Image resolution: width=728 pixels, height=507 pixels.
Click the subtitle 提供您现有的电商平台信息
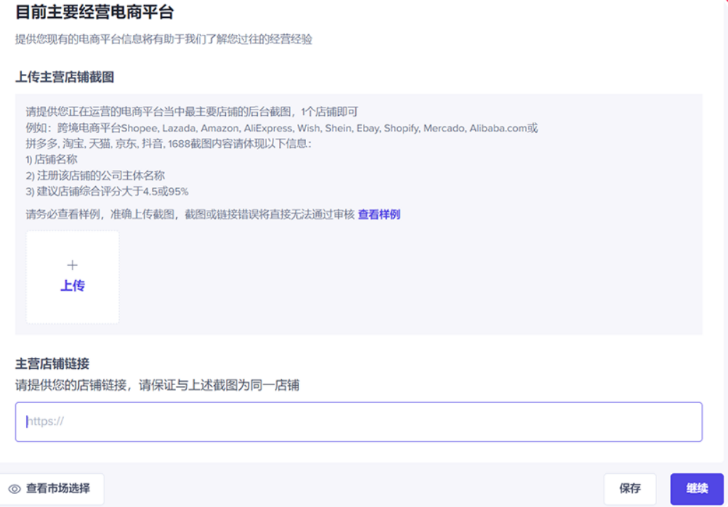[163, 39]
